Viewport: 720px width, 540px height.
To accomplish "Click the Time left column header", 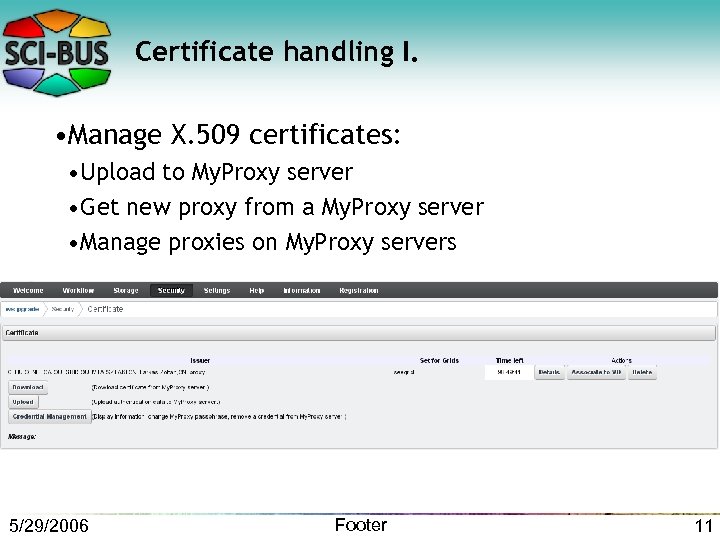I will pos(510,360).
